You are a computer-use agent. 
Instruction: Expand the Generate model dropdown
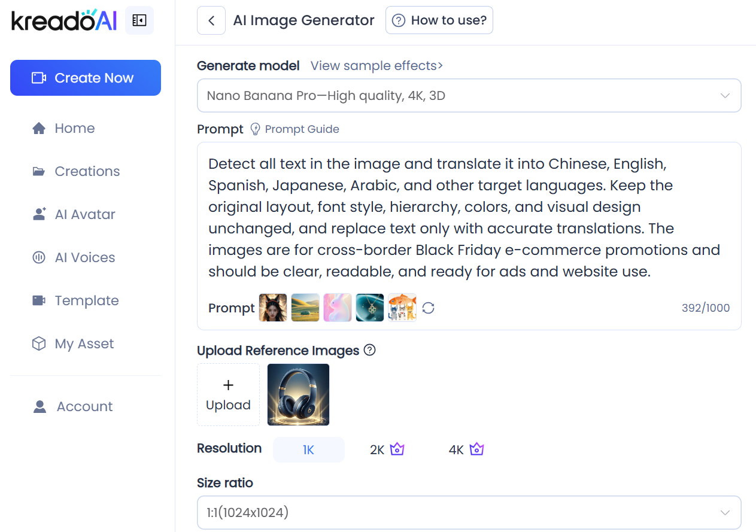pos(469,96)
